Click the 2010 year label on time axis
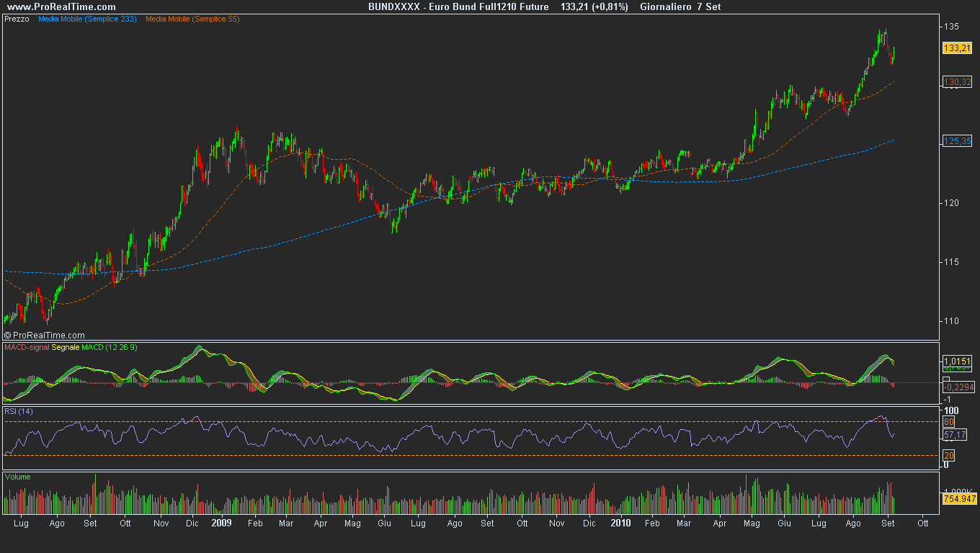The width and height of the screenshot is (980, 553). pyautogui.click(x=620, y=523)
